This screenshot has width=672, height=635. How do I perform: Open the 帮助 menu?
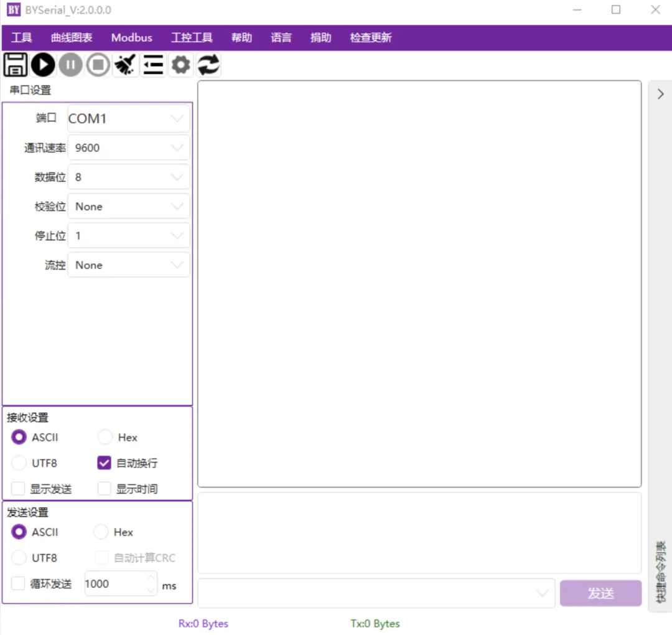pos(241,38)
